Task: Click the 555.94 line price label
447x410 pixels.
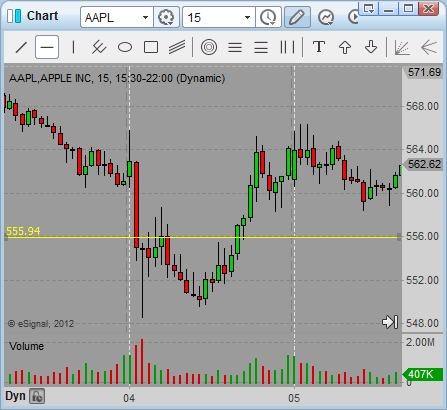Action: point(23,231)
